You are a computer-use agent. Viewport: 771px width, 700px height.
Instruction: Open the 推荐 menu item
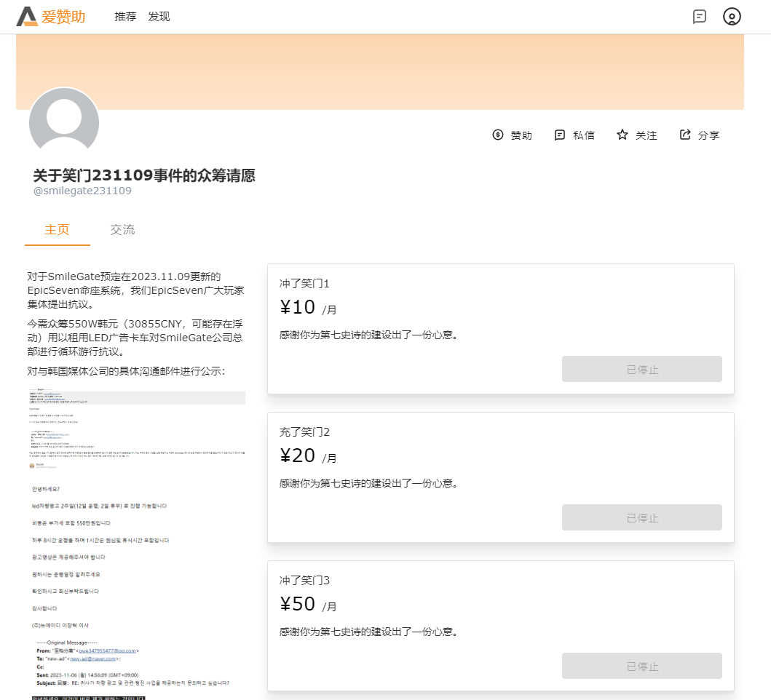pyautogui.click(x=125, y=17)
